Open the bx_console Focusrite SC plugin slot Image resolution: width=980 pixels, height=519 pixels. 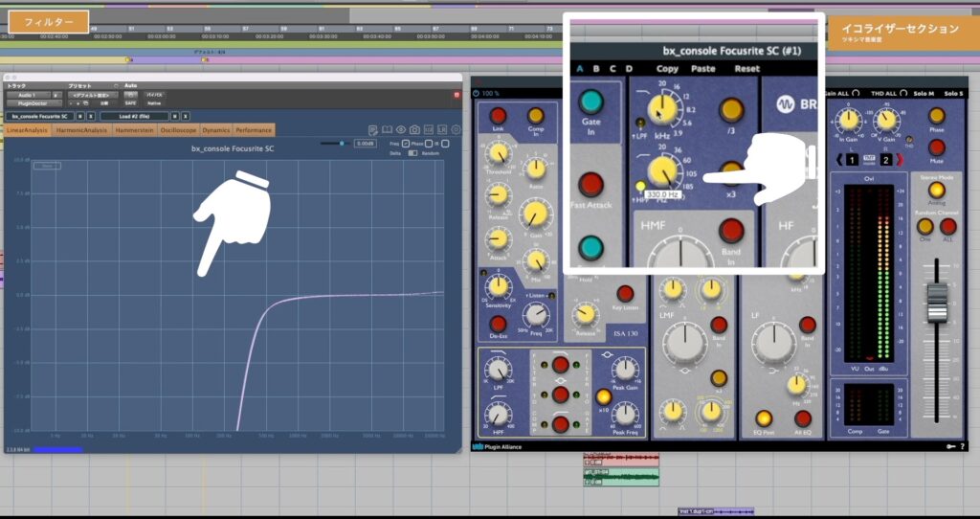(x=39, y=116)
